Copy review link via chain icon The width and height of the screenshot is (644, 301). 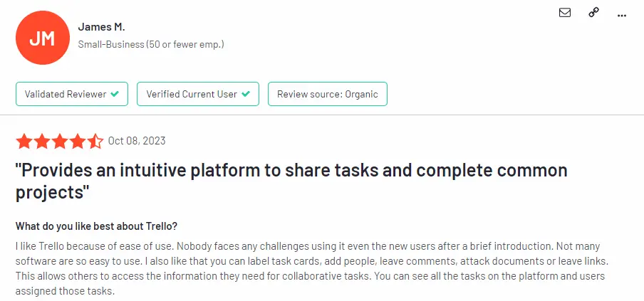(x=593, y=13)
